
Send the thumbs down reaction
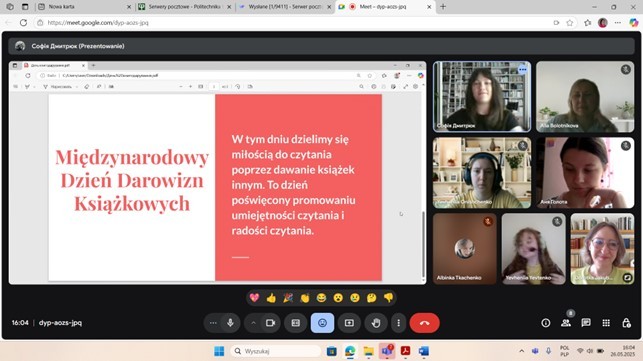(x=388, y=298)
